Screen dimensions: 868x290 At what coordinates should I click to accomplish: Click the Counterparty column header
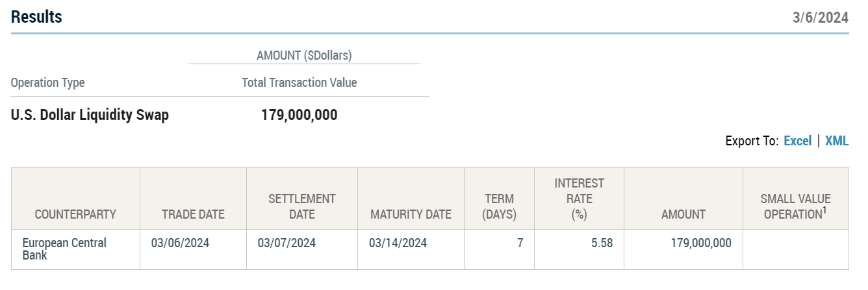(x=75, y=214)
